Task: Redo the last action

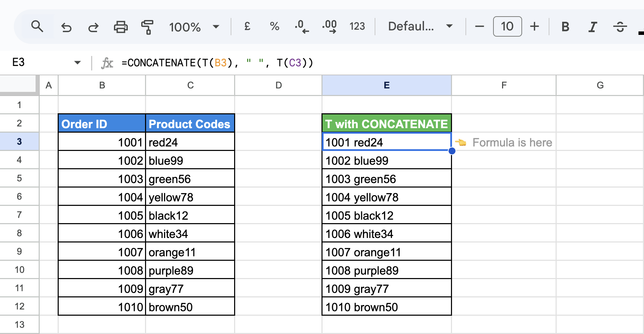Action: (x=93, y=27)
